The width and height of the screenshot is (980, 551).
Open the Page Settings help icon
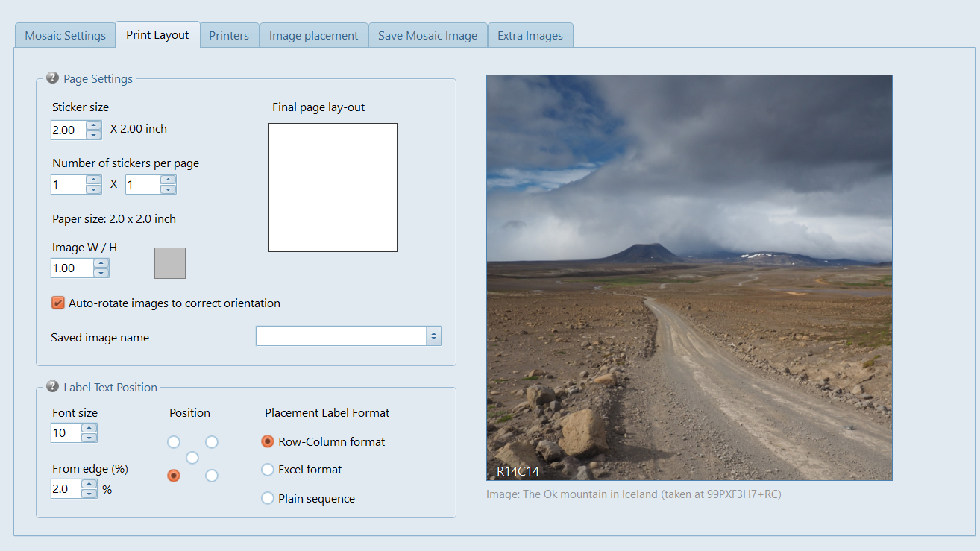(52, 78)
